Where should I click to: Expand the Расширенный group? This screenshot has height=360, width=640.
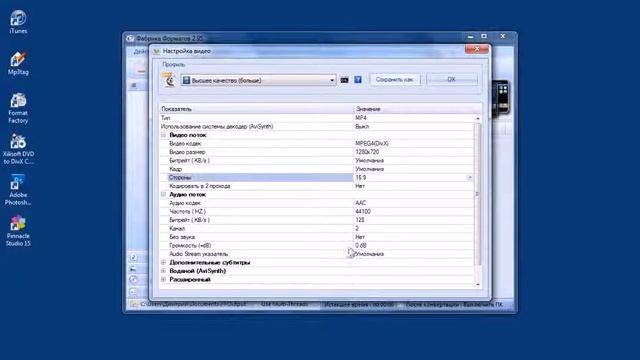[x=163, y=280]
